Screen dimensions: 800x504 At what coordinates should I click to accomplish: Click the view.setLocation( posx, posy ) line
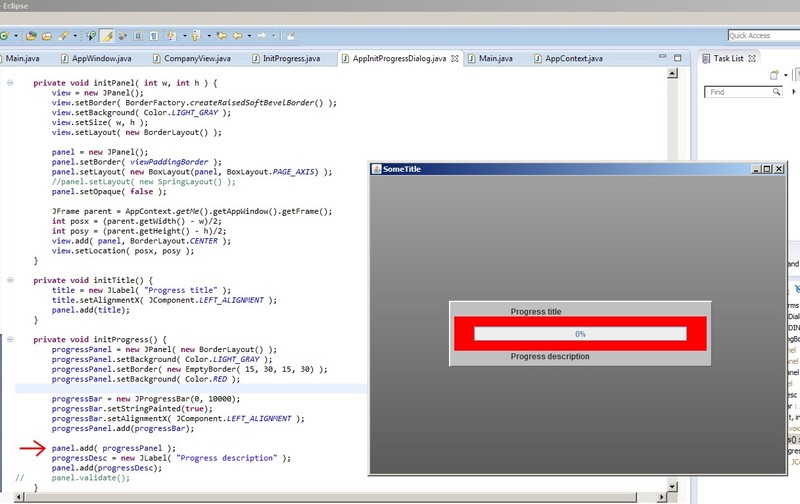122,250
